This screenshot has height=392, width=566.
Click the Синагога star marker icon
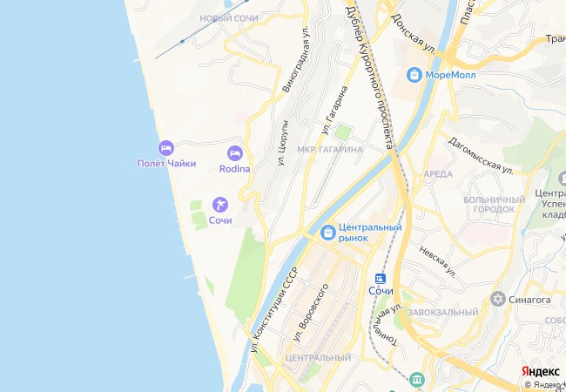pyautogui.click(x=498, y=300)
